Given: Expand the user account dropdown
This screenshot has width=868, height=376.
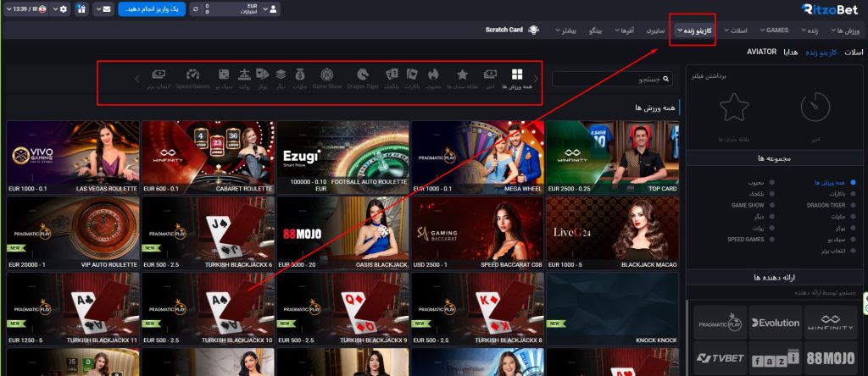Looking at the screenshot, I should (x=270, y=8).
